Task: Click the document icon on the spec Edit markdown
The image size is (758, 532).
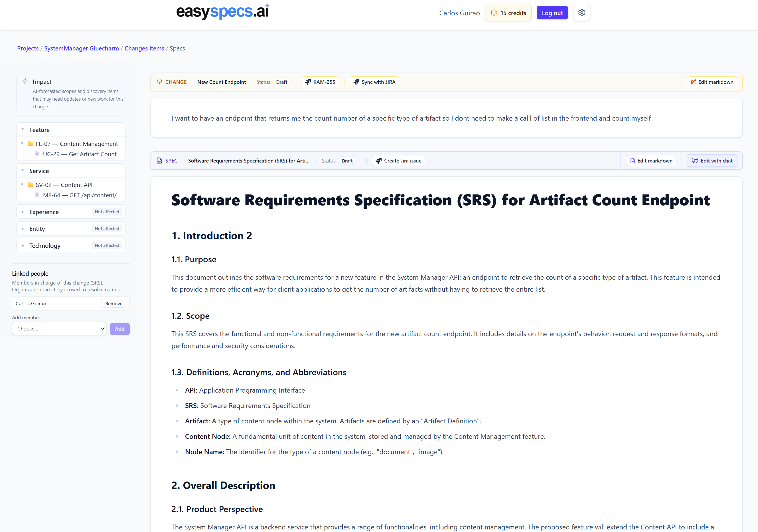Action: click(633, 161)
